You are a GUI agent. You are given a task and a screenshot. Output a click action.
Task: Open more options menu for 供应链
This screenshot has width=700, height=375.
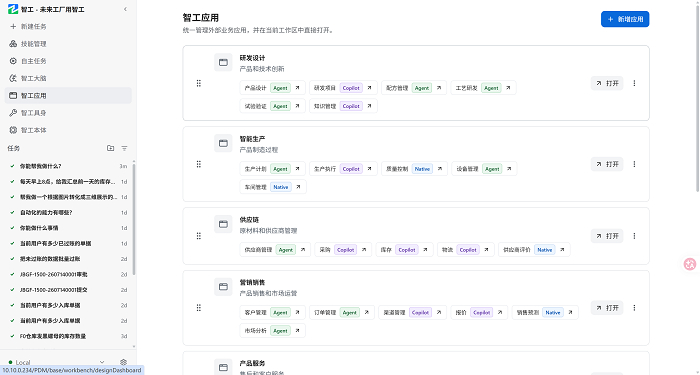click(634, 236)
